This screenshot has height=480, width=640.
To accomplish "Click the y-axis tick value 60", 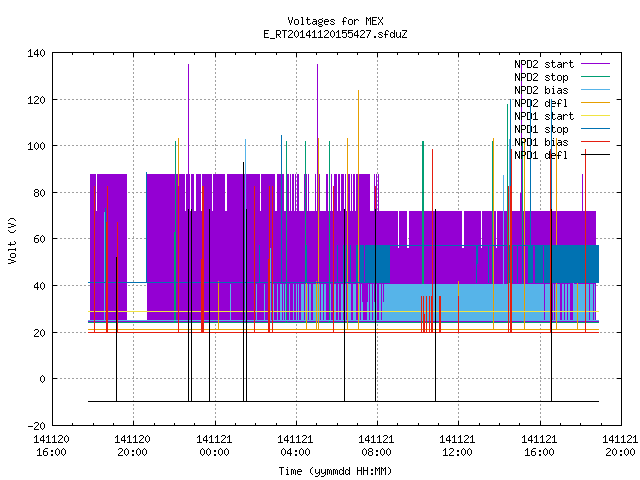I will tap(40, 239).
